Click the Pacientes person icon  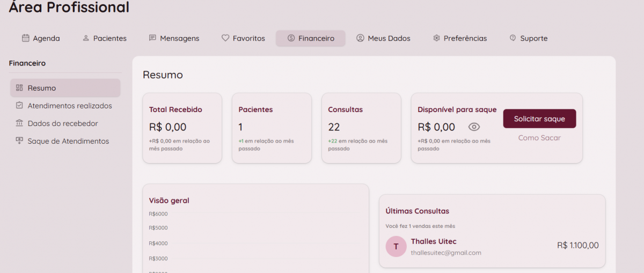click(x=86, y=38)
